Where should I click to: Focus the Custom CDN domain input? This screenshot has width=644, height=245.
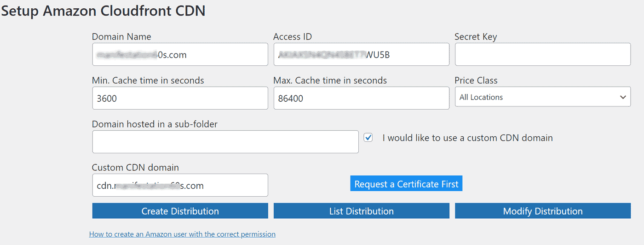point(180,186)
